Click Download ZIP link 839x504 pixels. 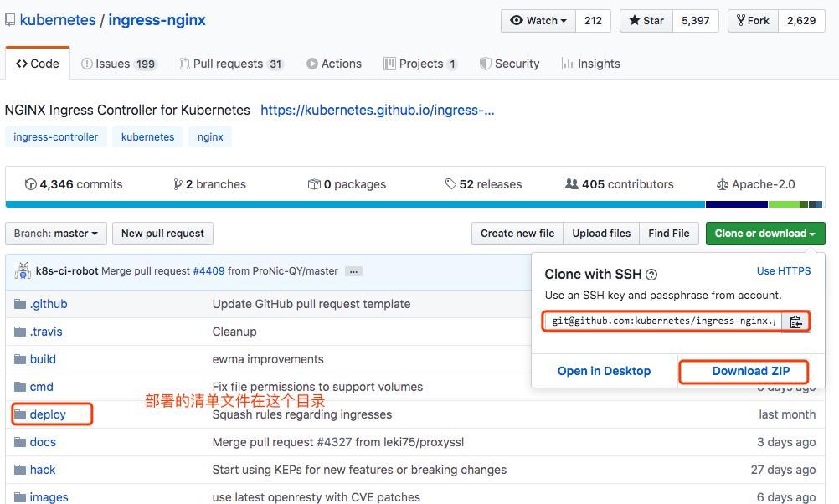click(x=751, y=372)
